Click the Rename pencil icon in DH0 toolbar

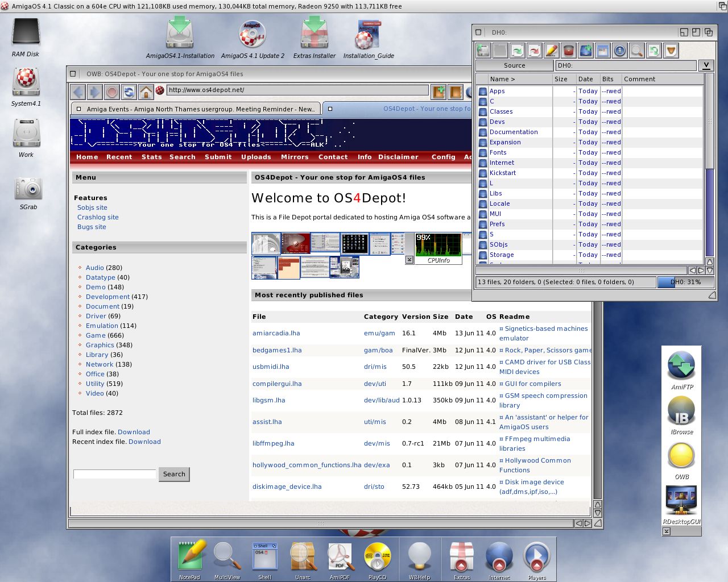coord(552,51)
